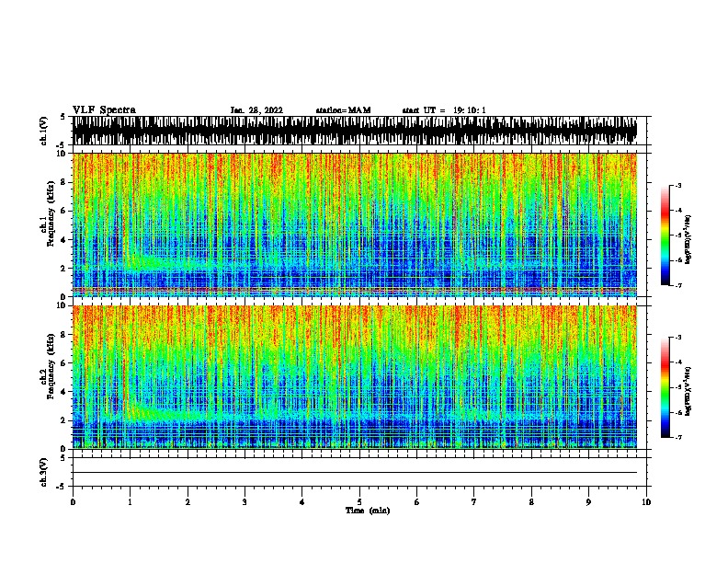Click the ch.2 colorbar log(PSD) label
728x563 pixels.
click(x=688, y=391)
